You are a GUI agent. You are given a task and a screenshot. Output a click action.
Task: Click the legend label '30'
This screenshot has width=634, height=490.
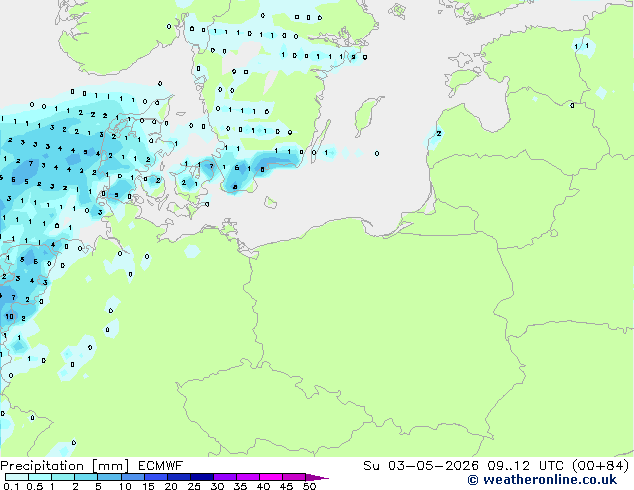point(217,486)
